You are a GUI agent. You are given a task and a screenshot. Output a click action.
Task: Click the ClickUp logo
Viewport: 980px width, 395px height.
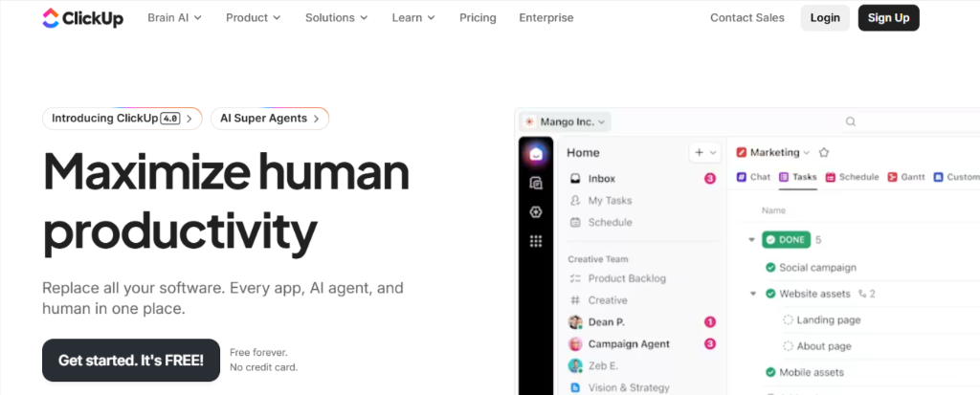(x=82, y=18)
